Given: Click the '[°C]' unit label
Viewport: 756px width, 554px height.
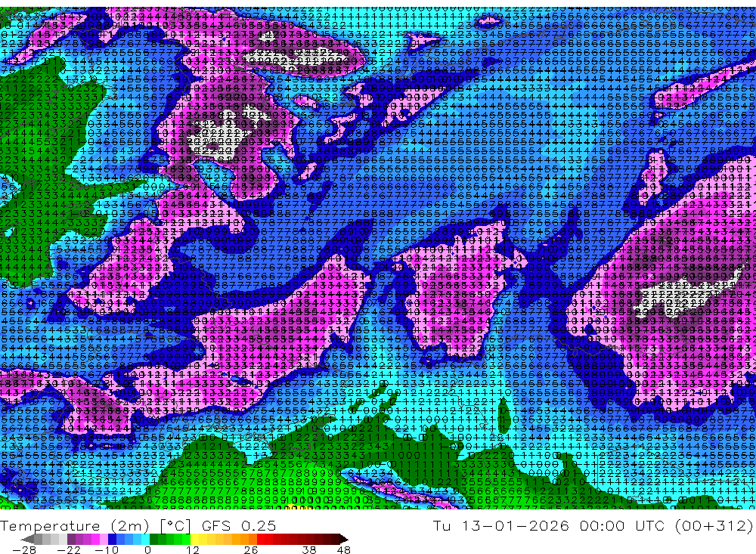Looking at the screenshot, I should [x=175, y=526].
